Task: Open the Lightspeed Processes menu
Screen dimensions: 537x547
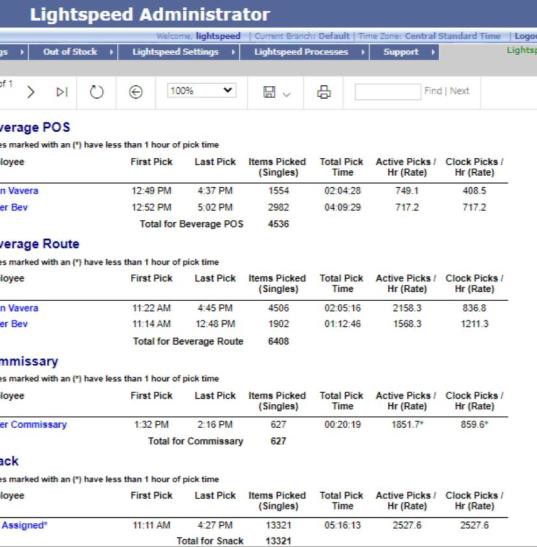Action: (301, 52)
